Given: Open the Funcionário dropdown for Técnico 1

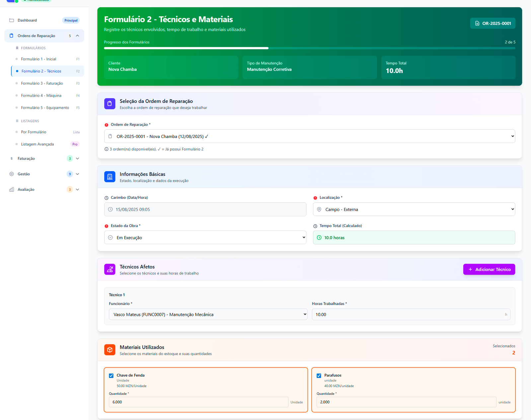Looking at the screenshot, I should click(208, 315).
